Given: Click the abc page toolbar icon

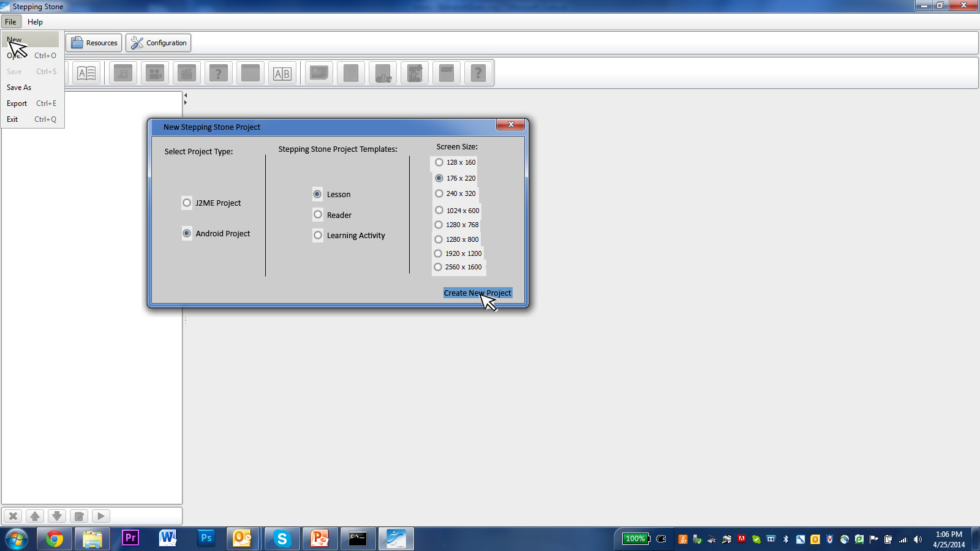Looking at the screenshot, I should click(383, 73).
